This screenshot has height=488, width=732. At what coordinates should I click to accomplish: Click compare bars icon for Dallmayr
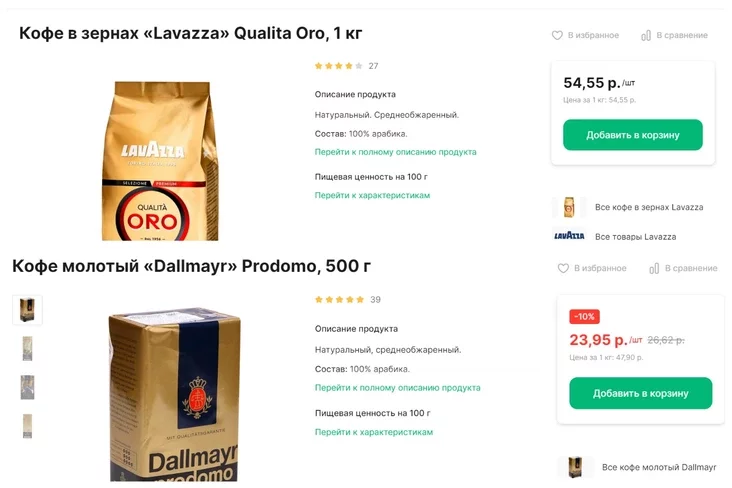(654, 268)
